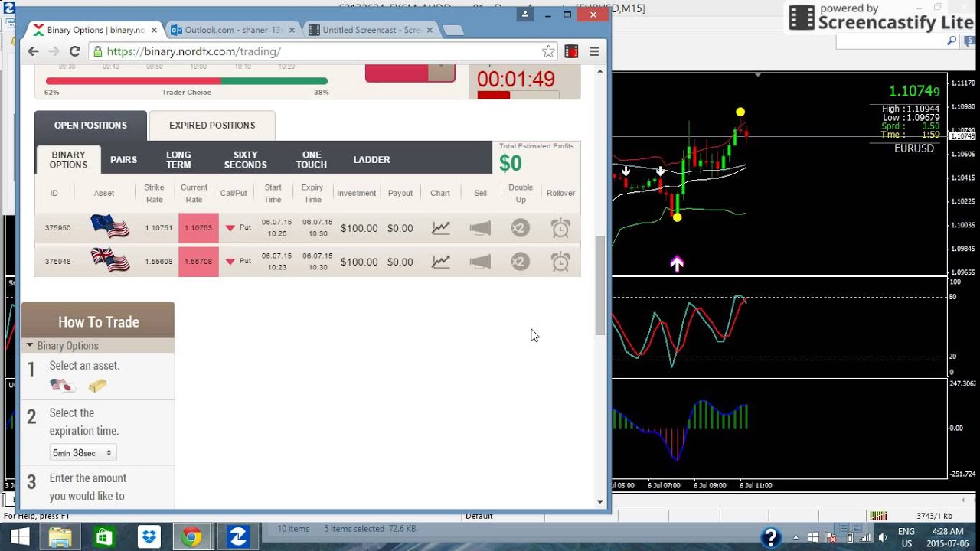Select the Sixty Seconds sub-tab
980x551 pixels.
coord(245,159)
